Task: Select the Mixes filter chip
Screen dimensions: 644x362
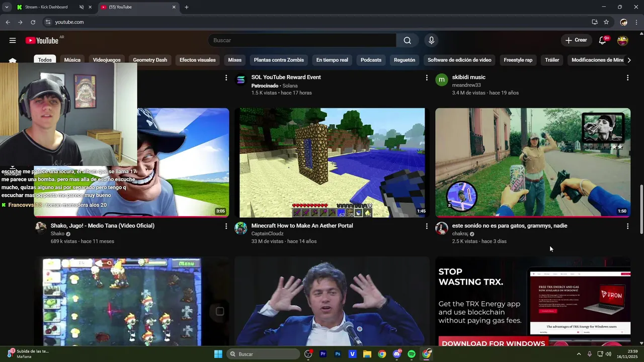Action: point(235,60)
